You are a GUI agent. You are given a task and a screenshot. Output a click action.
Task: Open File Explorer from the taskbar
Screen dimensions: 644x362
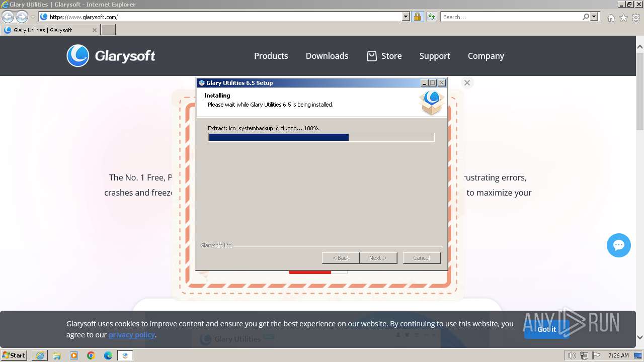coord(57,355)
